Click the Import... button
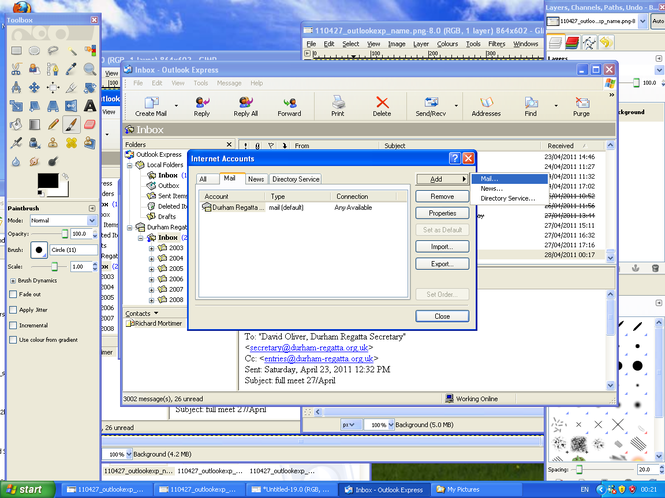The image size is (665, 498). pyautogui.click(x=442, y=246)
